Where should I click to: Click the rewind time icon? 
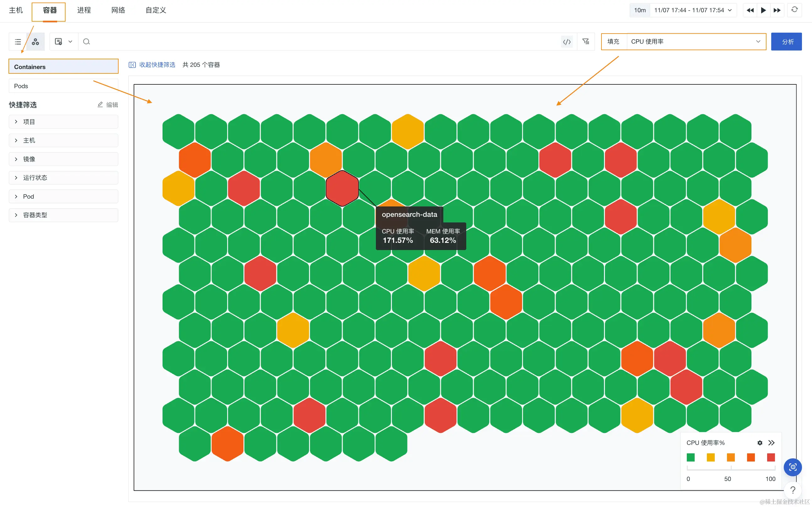tap(750, 10)
